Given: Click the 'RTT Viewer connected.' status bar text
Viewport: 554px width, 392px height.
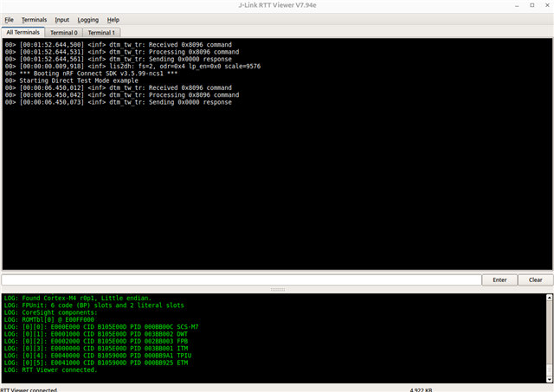Looking at the screenshot, I should [29, 389].
